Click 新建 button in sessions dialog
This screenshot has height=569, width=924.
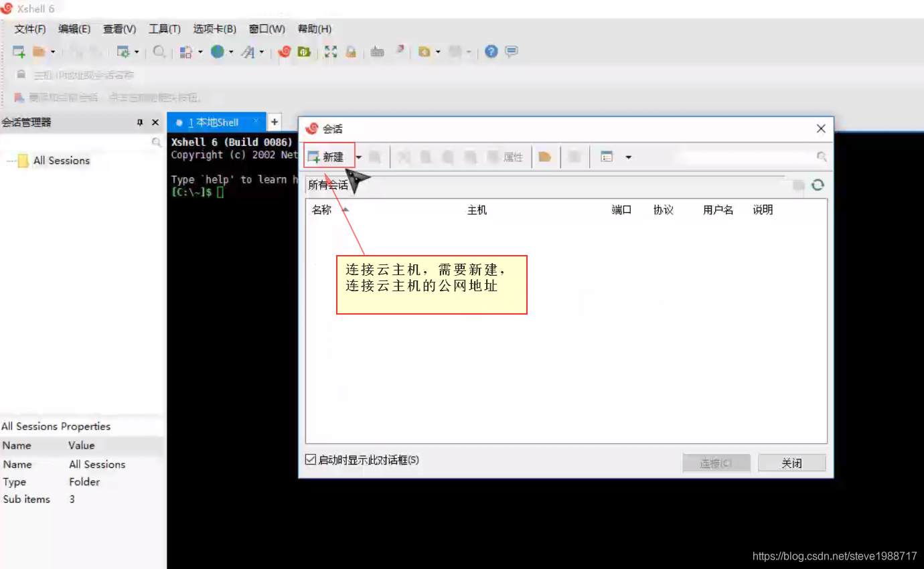pos(326,157)
